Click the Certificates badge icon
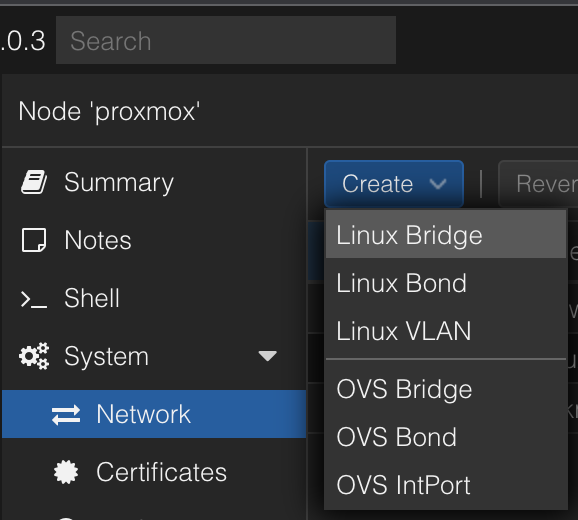 pos(66,472)
